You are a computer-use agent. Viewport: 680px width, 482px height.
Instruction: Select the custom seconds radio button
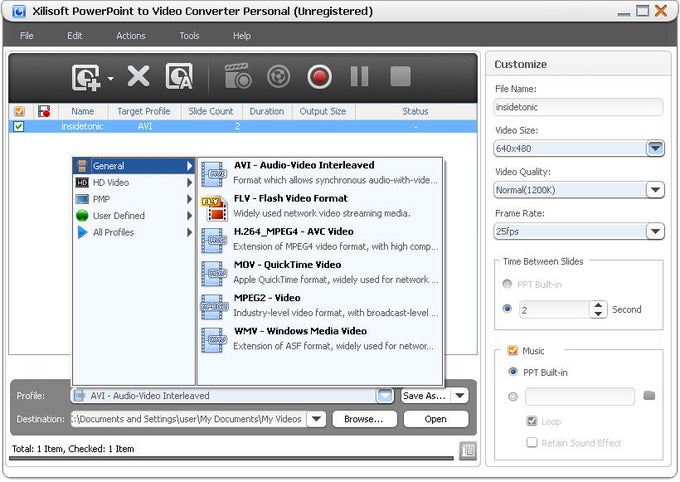pyautogui.click(x=507, y=309)
